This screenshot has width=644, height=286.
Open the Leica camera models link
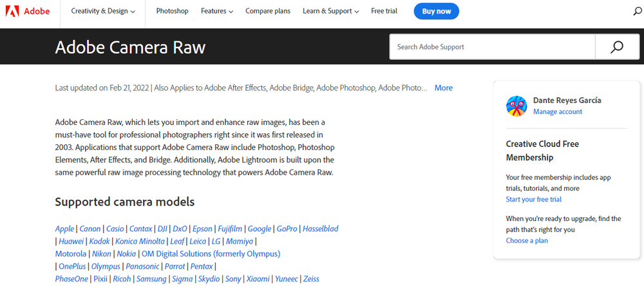[198, 242]
